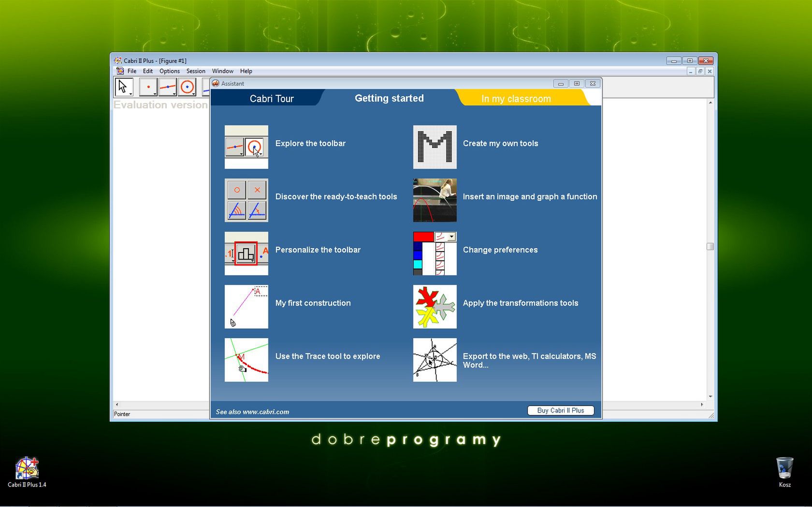Open Change preferences thumbnail

tap(435, 253)
